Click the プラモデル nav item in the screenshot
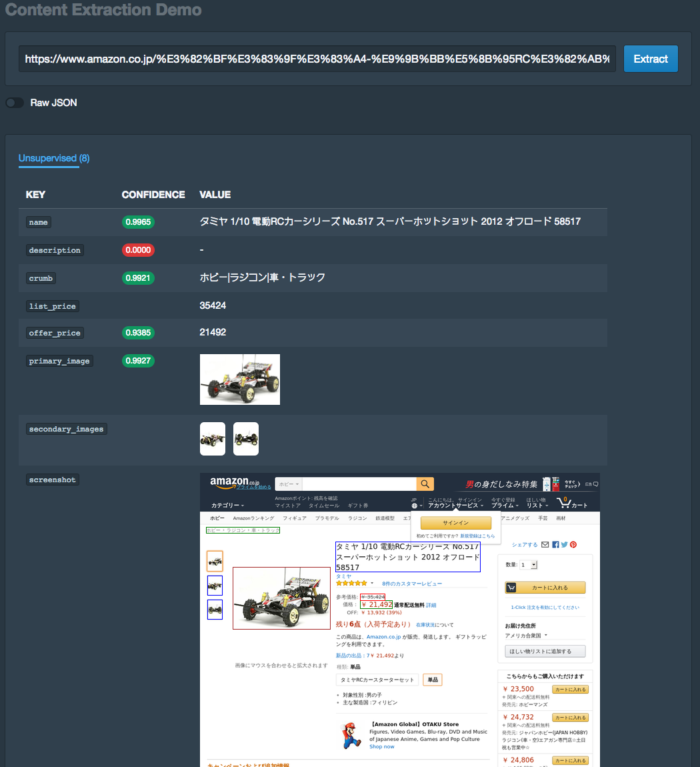This screenshot has height=767, width=700. click(x=327, y=518)
